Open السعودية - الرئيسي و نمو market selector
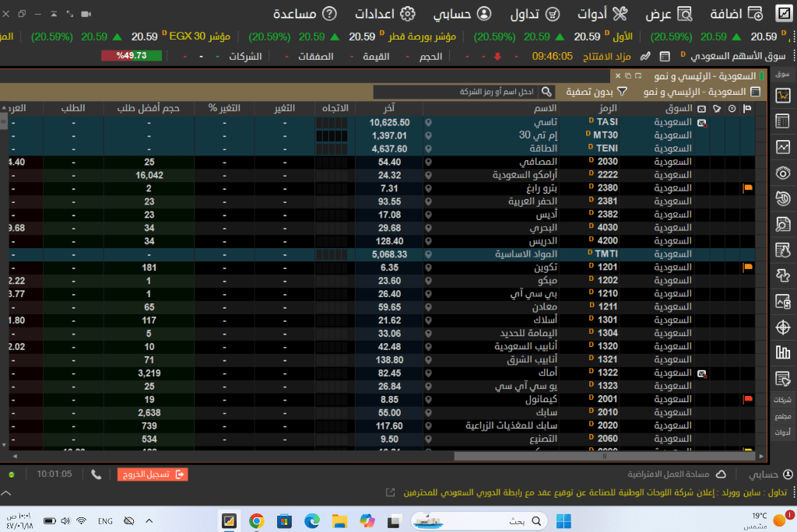Image resolution: width=797 pixels, height=532 pixels. click(704, 92)
